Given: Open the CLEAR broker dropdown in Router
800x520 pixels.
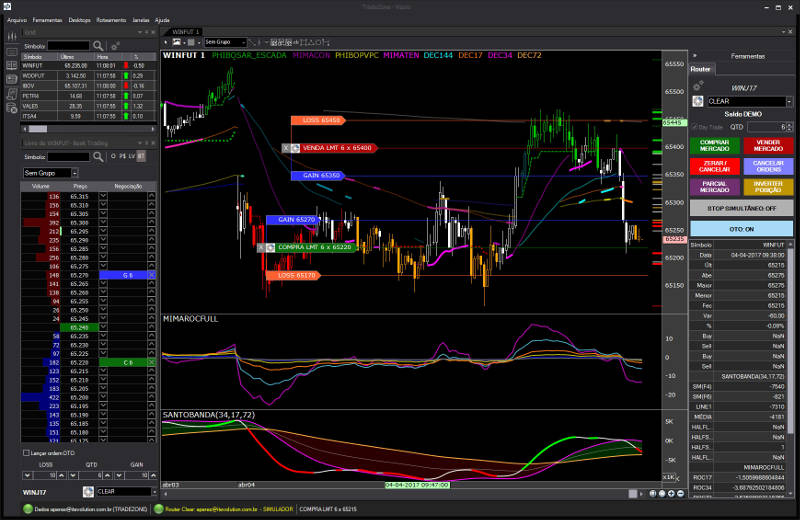Looking at the screenshot, I should pyautogui.click(x=789, y=101).
